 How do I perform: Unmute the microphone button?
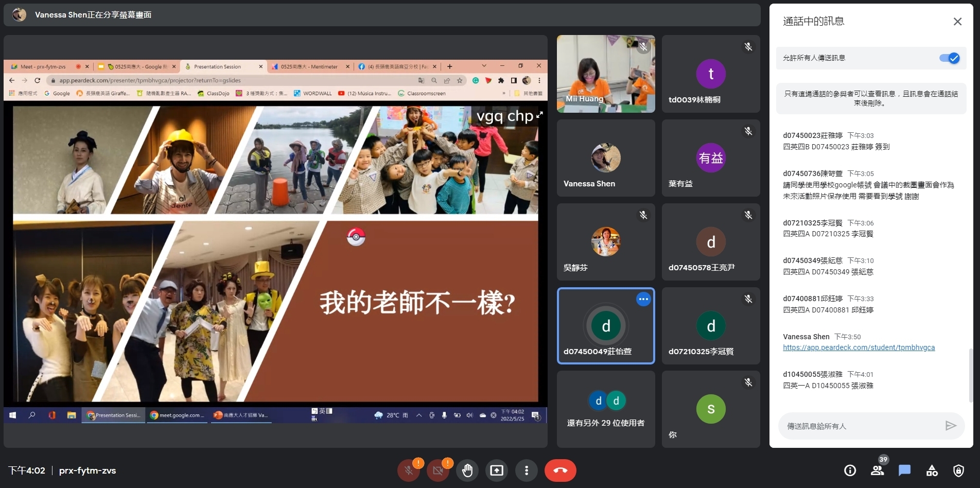pyautogui.click(x=409, y=470)
